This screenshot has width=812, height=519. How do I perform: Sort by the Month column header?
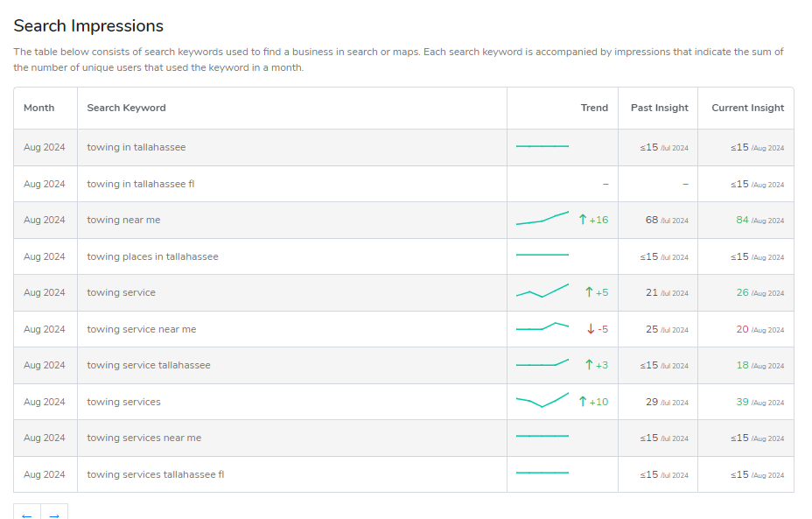pos(38,108)
